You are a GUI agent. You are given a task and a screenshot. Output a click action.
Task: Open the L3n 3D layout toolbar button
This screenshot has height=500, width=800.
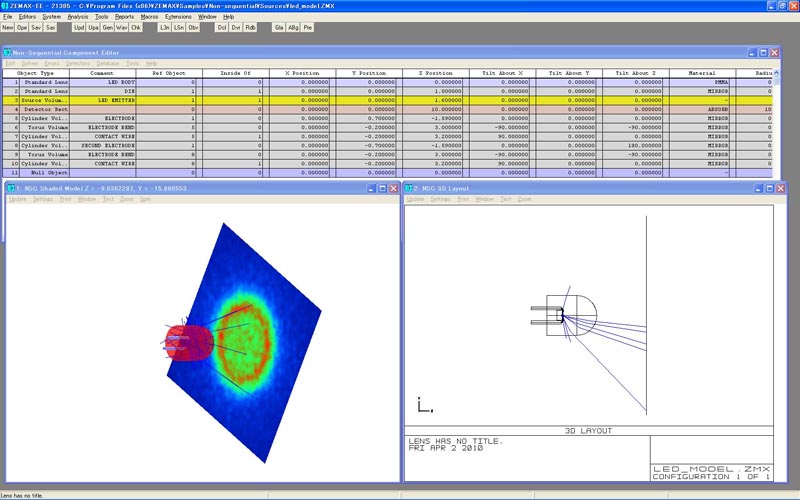(165, 28)
